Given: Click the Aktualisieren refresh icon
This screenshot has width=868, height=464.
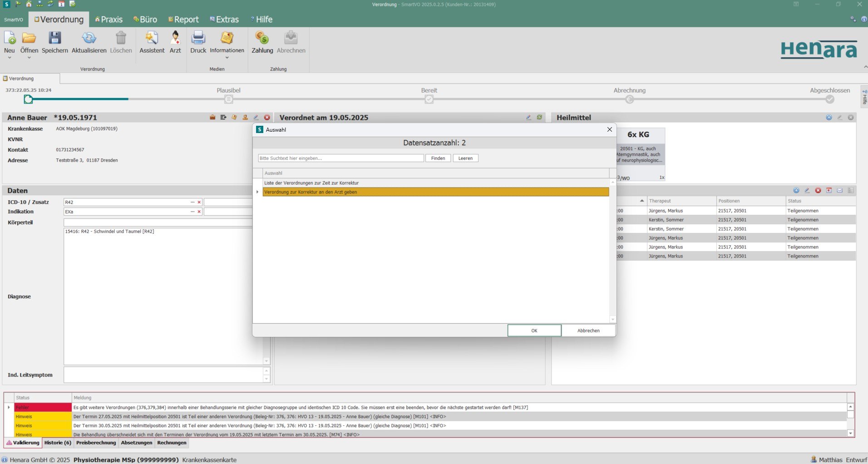Looking at the screenshot, I should click(89, 42).
